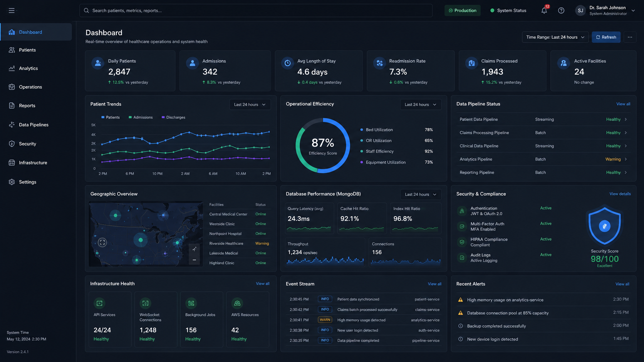Zoom in on the geographic map
Screen dimensions: 644x362
tap(194, 249)
